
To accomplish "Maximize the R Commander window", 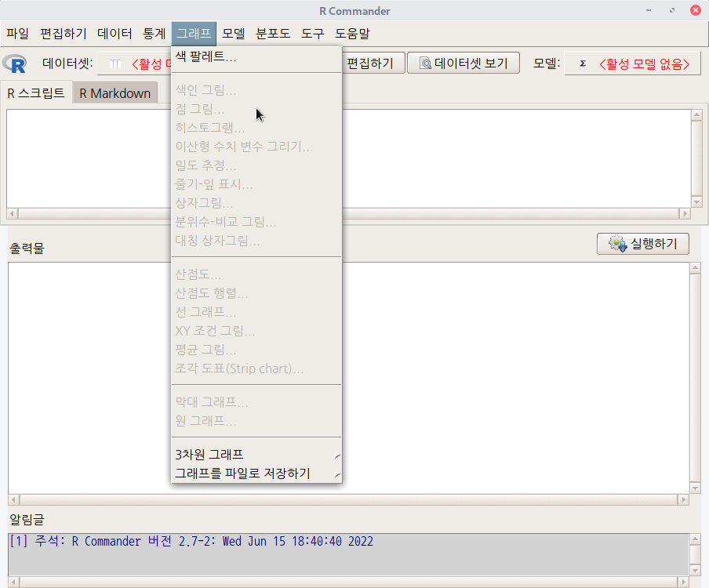I will coord(672,10).
